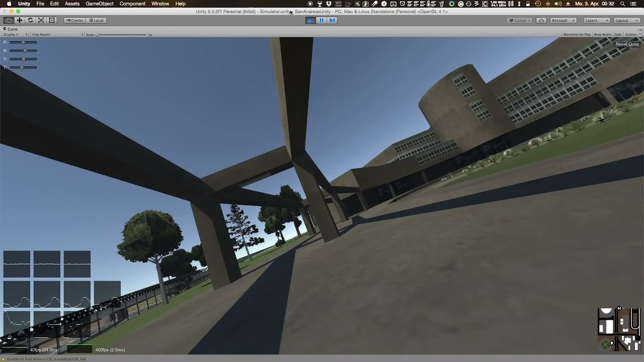Enable Maximize On Play
The image size is (644, 362).
click(x=576, y=34)
